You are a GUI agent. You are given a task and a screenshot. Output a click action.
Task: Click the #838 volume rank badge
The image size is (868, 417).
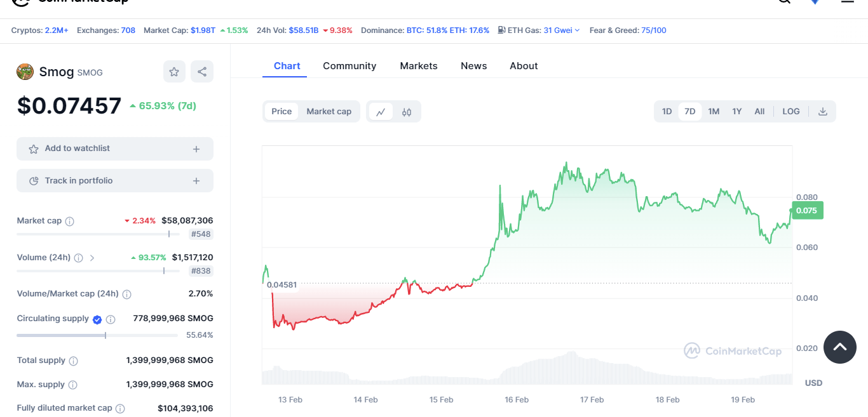pos(201,271)
